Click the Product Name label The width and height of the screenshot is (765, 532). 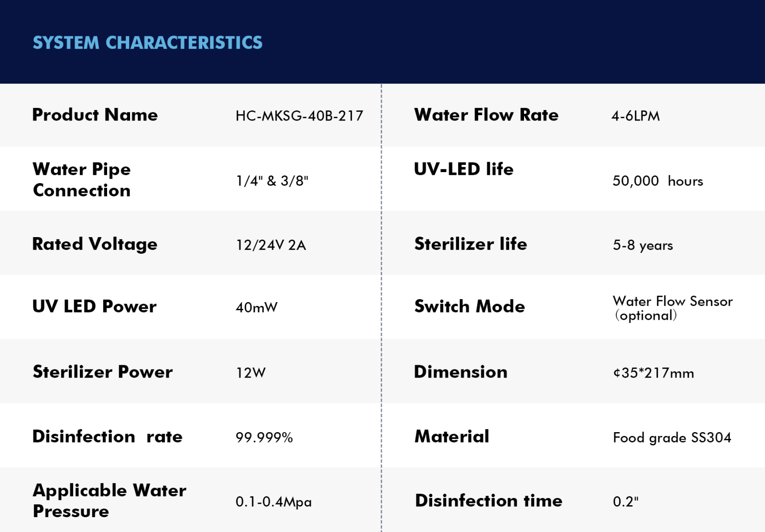pos(95,115)
